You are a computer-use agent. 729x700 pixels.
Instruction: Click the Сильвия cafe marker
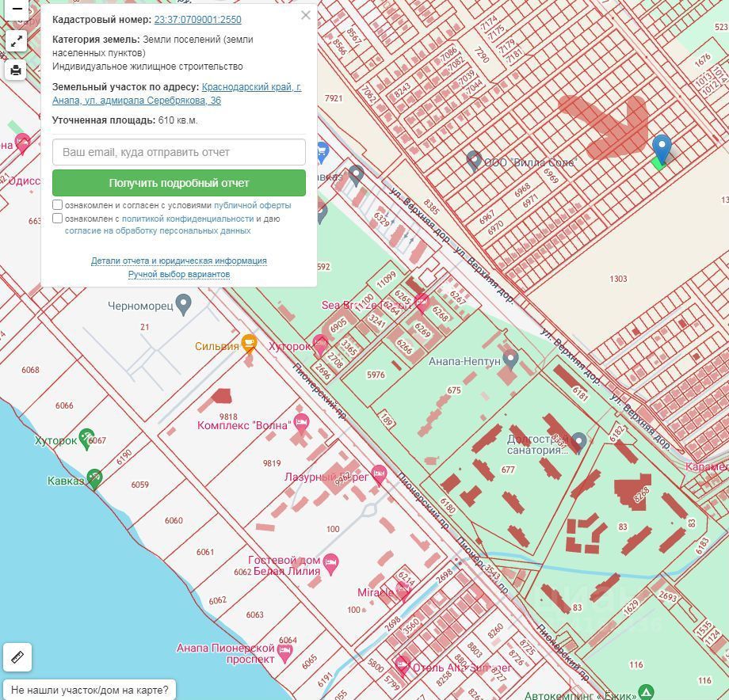pos(249,343)
